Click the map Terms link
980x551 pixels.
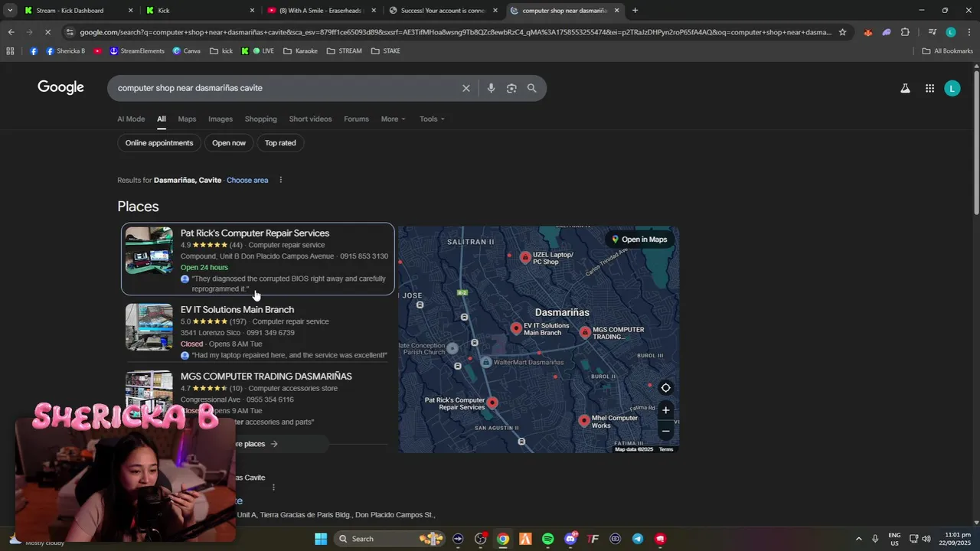pos(666,449)
